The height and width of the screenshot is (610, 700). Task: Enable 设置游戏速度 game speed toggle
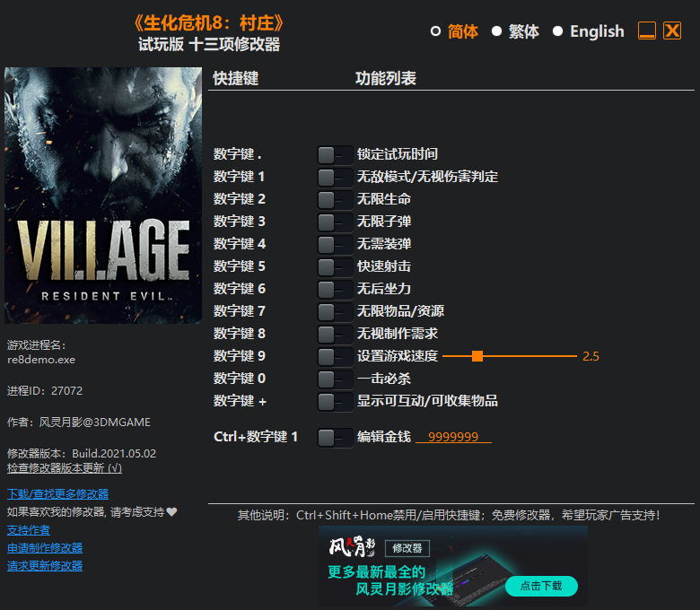(x=335, y=356)
